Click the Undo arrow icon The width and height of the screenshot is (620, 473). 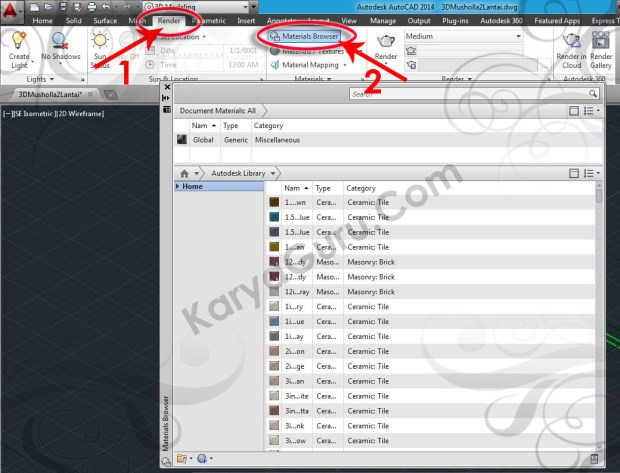click(x=106, y=7)
